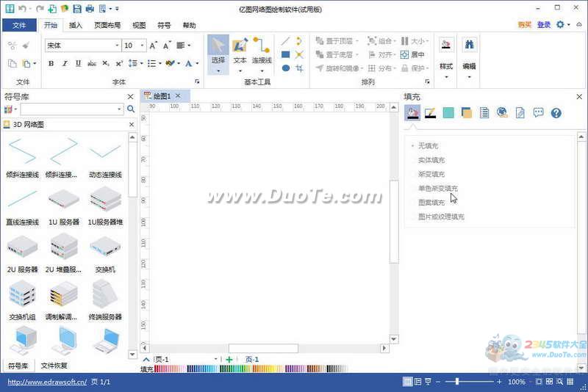Add a new page with plus icon
Screen dimensions: 588x392
[229, 359]
